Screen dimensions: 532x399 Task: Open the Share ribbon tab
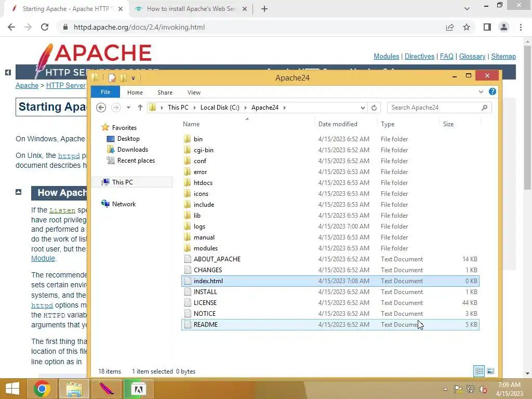click(x=165, y=92)
